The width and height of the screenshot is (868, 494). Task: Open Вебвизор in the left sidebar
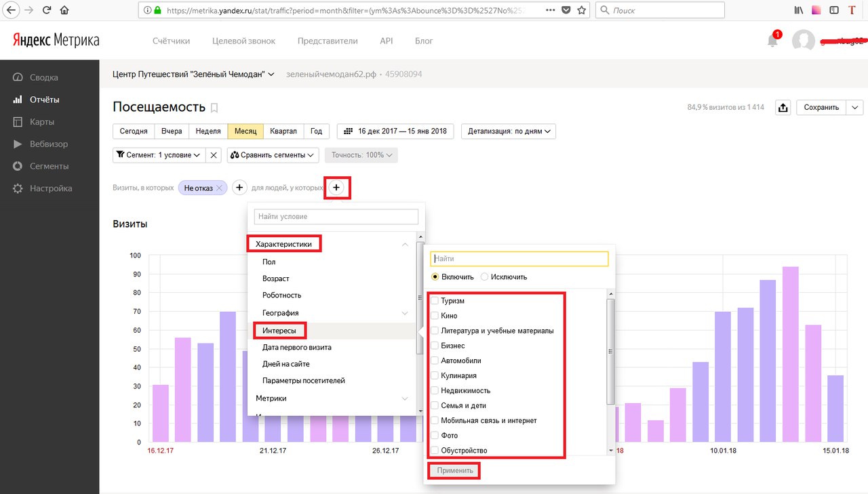(49, 144)
